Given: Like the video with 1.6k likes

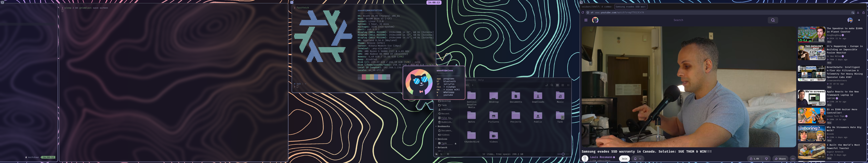Looking at the screenshot, I should click(x=754, y=159).
